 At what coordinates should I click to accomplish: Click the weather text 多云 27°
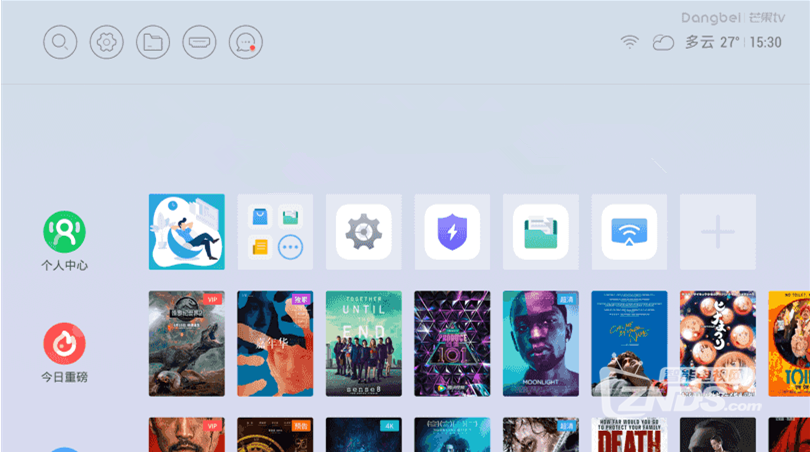pyautogui.click(x=712, y=42)
